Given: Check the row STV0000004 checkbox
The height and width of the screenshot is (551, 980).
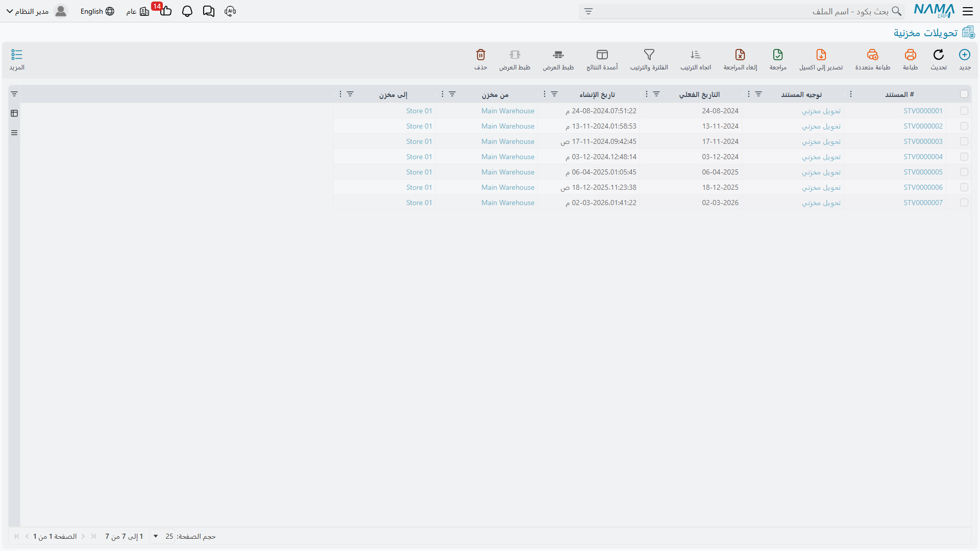Looking at the screenshot, I should (x=964, y=157).
